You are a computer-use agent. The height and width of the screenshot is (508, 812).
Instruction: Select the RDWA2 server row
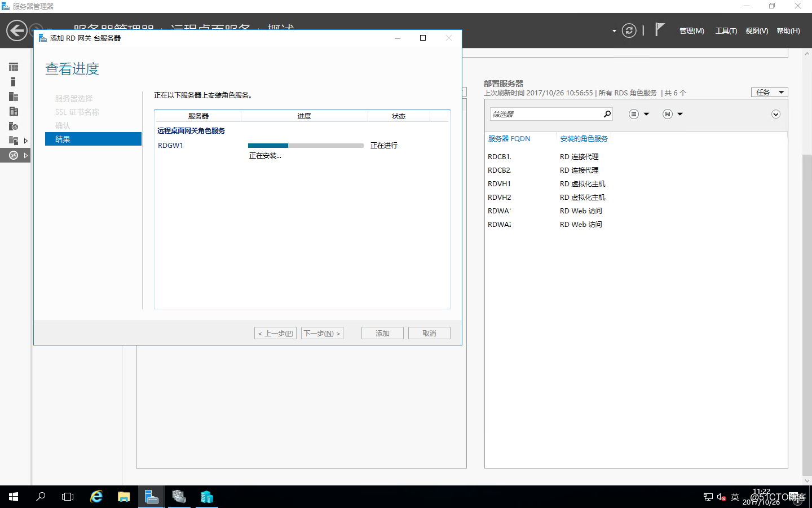(x=636, y=224)
